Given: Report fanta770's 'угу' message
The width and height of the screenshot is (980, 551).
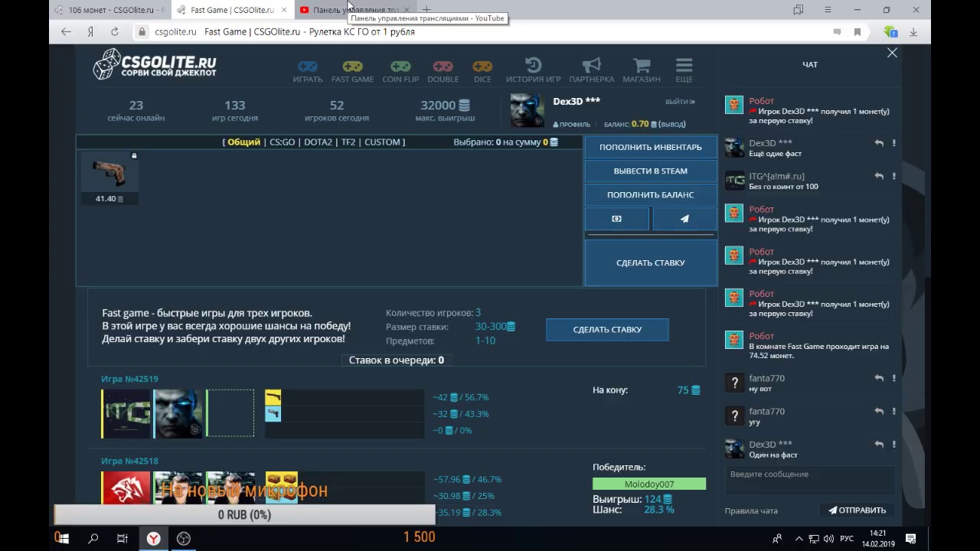Looking at the screenshot, I should point(893,411).
